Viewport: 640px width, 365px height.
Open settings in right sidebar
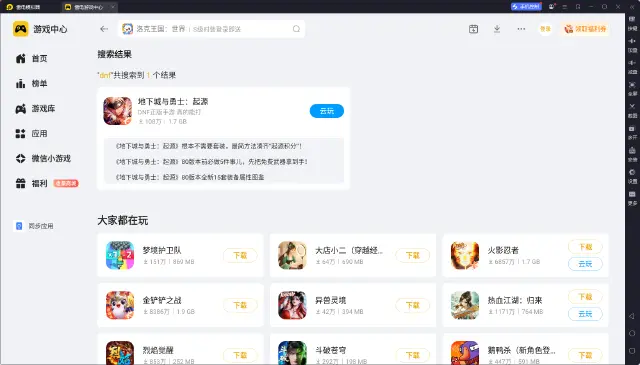pyautogui.click(x=632, y=176)
